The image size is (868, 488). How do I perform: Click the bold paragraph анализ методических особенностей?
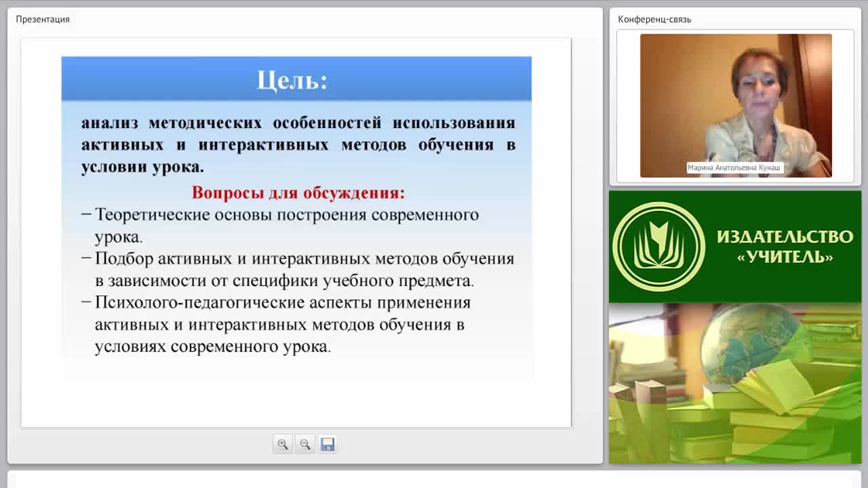click(x=298, y=144)
